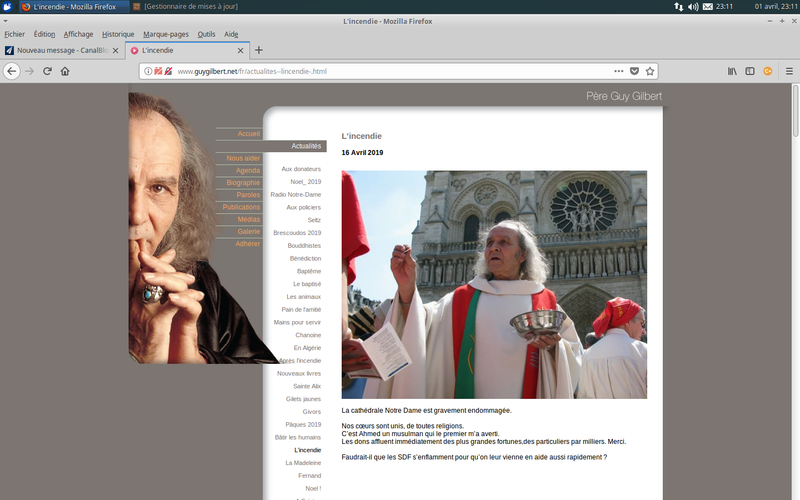This screenshot has width=800, height=500.
Task: Go back to previous page
Action: point(12,71)
